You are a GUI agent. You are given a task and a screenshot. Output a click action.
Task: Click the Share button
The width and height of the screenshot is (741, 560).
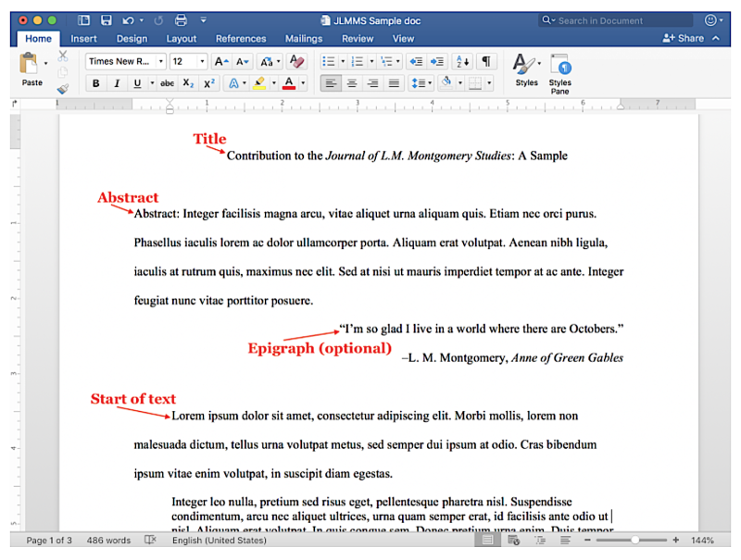click(x=684, y=38)
